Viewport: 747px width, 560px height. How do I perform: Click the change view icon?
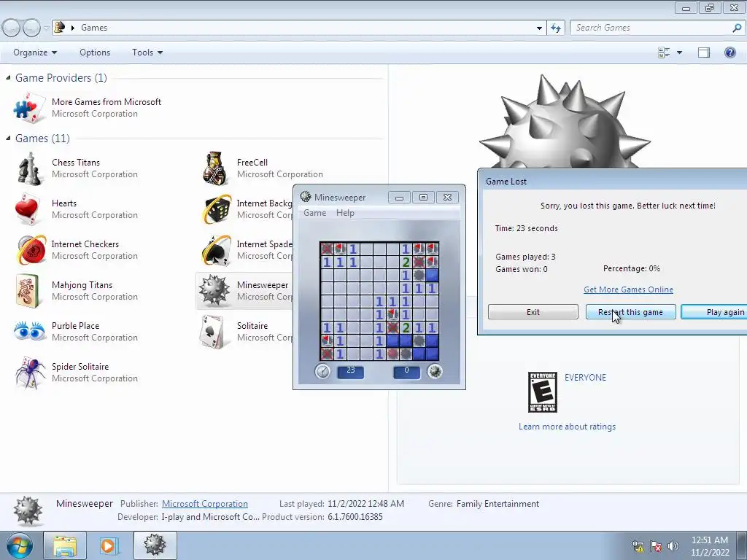(664, 52)
